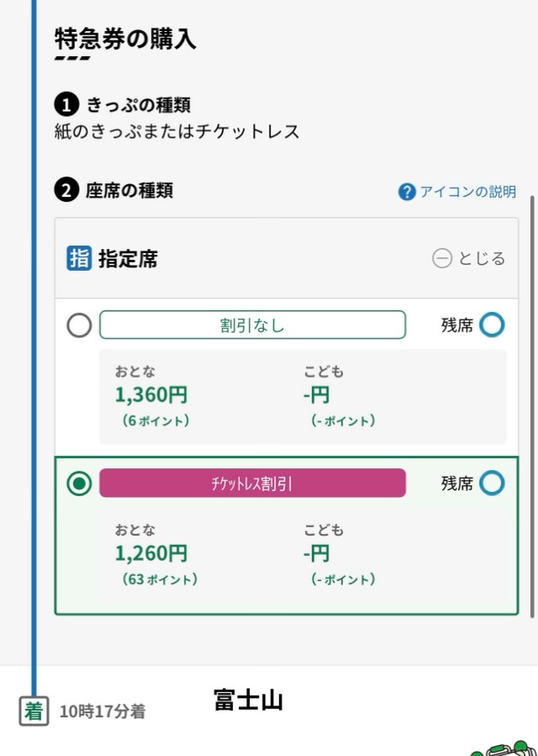Click the 残席 availability circle for チケットレス割引
Viewport: 538px width, 756px height.
492,483
